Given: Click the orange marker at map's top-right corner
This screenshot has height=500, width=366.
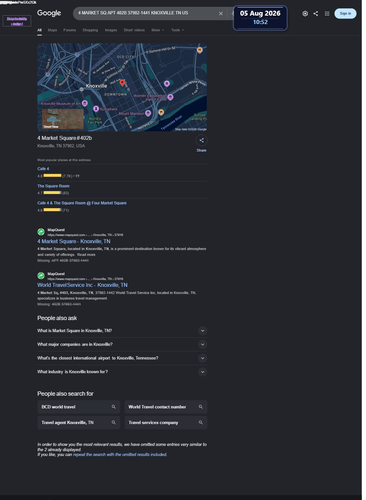Looking at the screenshot, I should click(200, 50).
